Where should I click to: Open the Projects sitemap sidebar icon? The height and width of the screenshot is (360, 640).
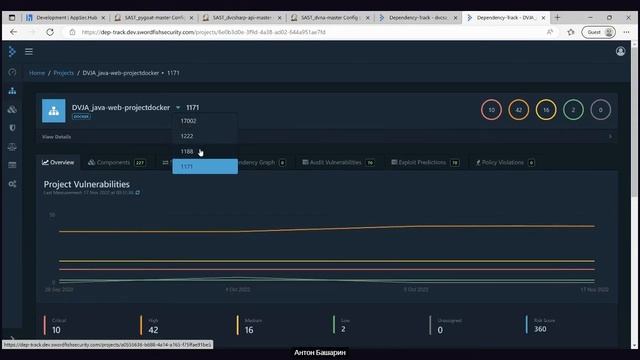pyautogui.click(x=12, y=91)
